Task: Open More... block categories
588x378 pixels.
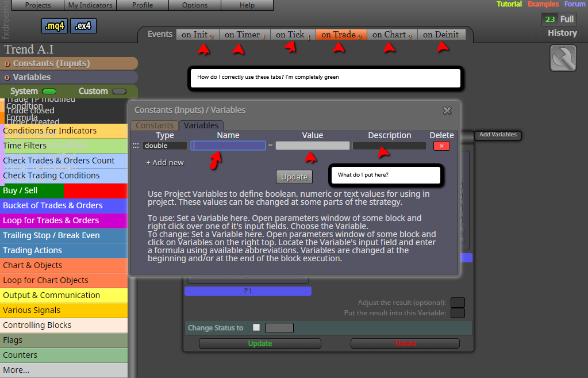Action: pos(64,371)
